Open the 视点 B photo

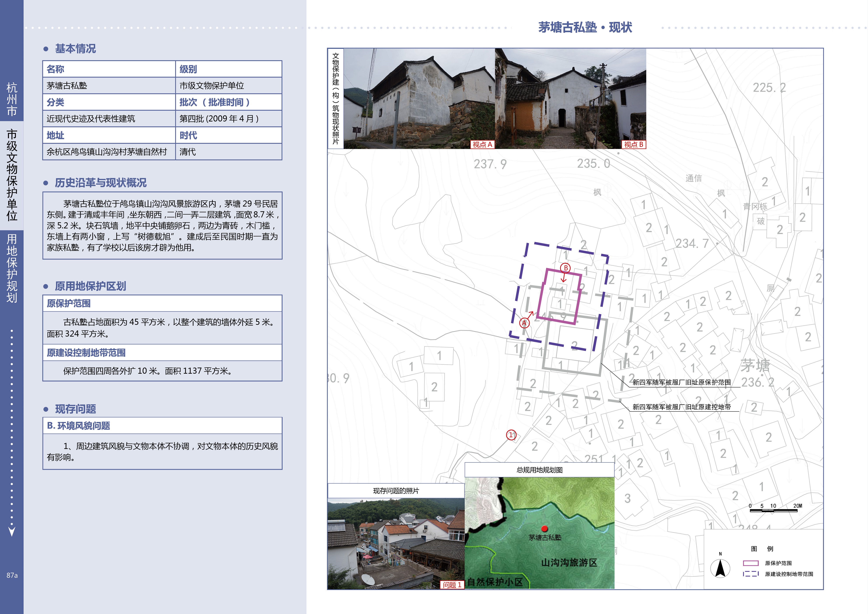tap(571, 98)
